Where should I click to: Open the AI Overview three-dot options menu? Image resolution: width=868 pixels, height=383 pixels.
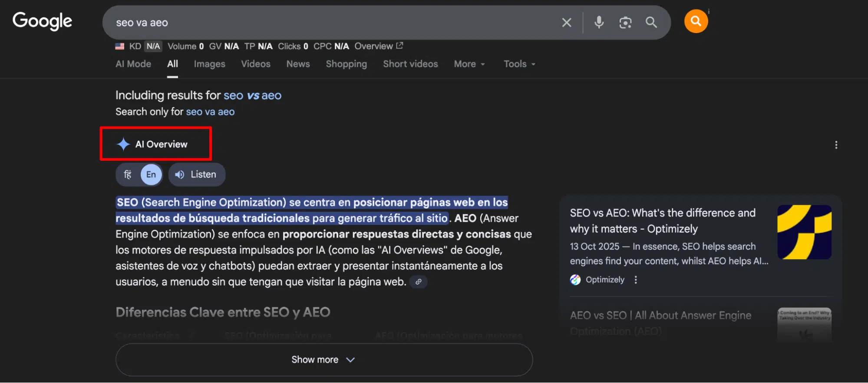tap(836, 145)
